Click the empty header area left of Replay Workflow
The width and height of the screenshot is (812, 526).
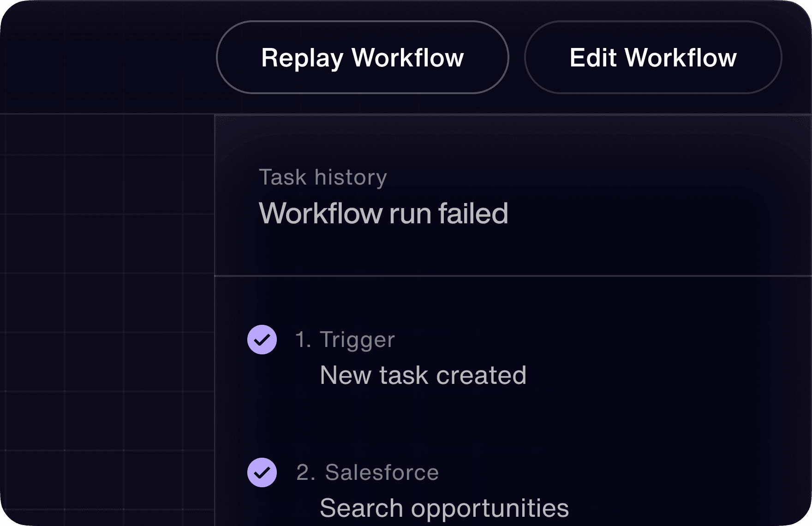click(x=106, y=58)
